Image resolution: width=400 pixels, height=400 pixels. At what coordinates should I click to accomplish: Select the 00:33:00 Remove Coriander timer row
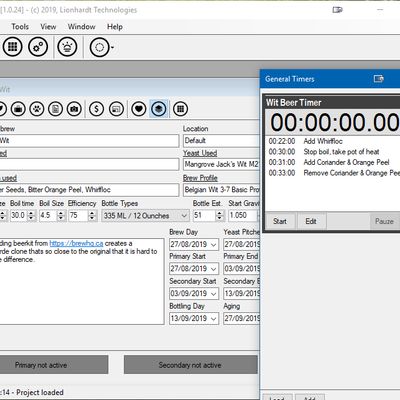pyautogui.click(x=332, y=173)
